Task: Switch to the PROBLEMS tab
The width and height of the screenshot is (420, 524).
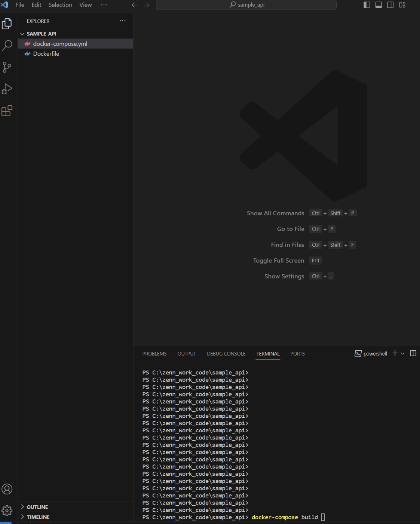Action: point(154,354)
